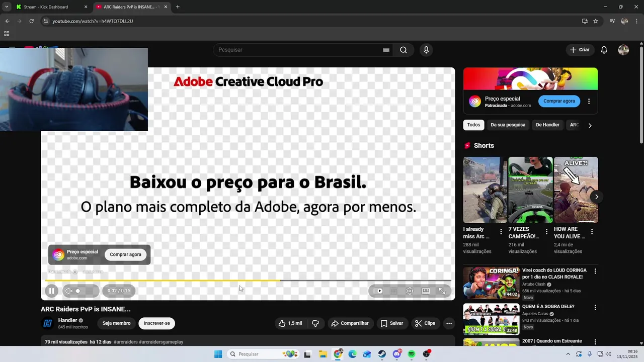Click the YouTube search magnifier button
Screen dimensions: 644x362
[x=404, y=50]
